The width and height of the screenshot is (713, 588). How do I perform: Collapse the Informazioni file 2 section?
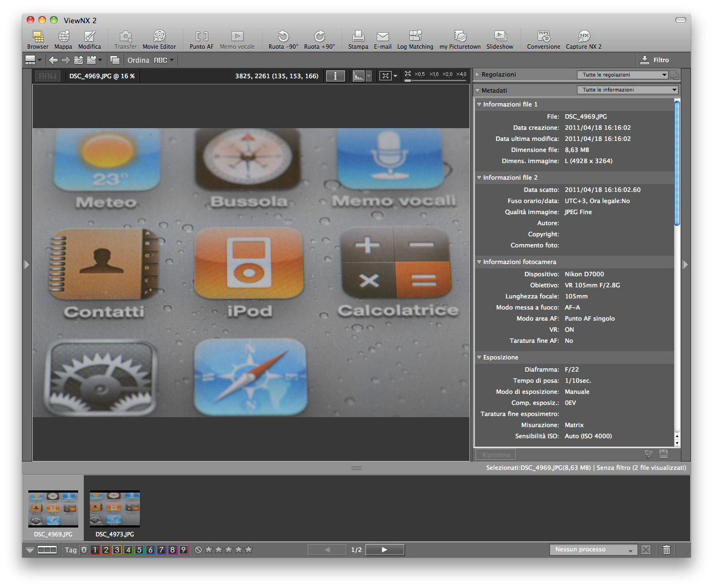tap(479, 178)
